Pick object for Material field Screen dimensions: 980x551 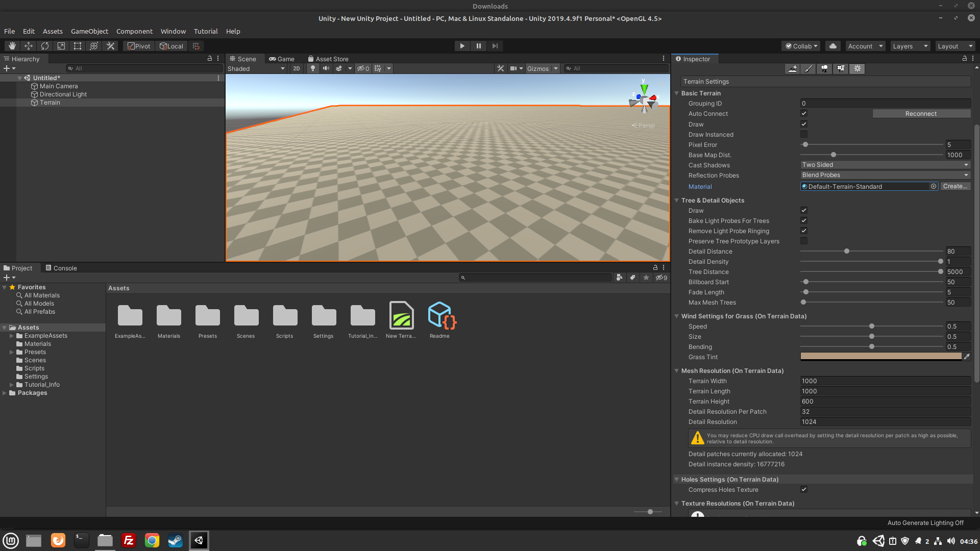click(x=934, y=187)
